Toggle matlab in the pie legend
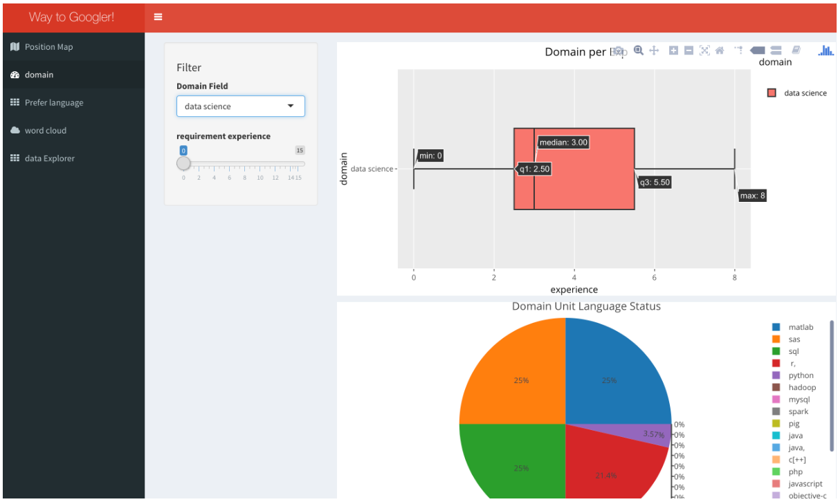Screen dimensions: 838x504 pyautogui.click(x=792, y=327)
